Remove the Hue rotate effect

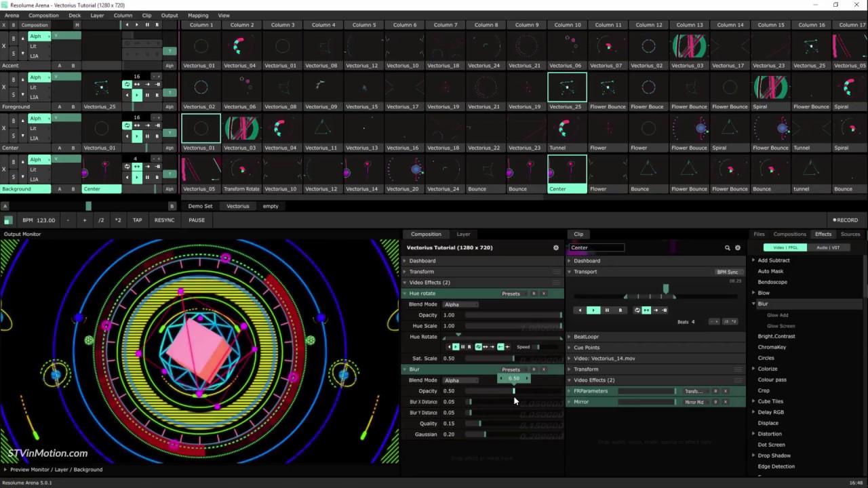[x=543, y=293]
